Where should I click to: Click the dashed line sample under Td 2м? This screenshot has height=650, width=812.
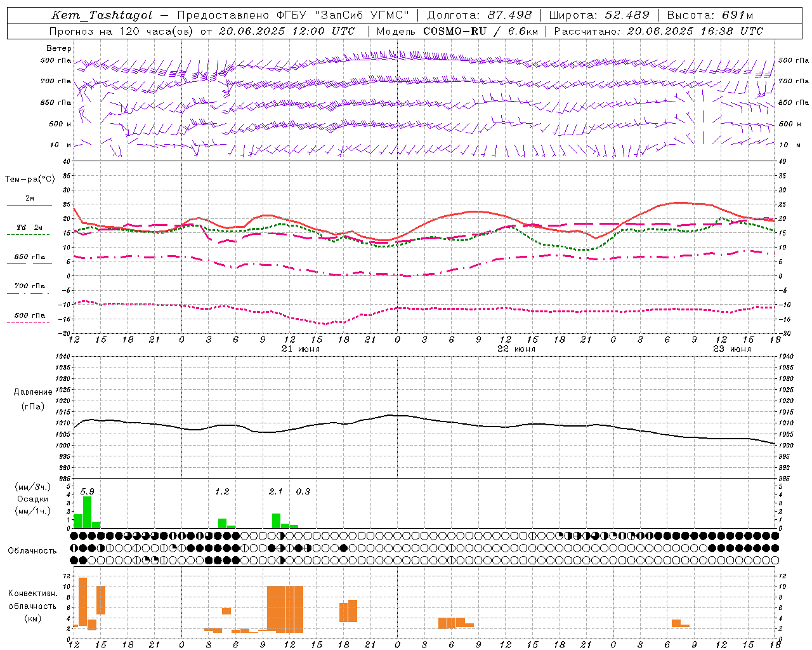[x=28, y=234]
